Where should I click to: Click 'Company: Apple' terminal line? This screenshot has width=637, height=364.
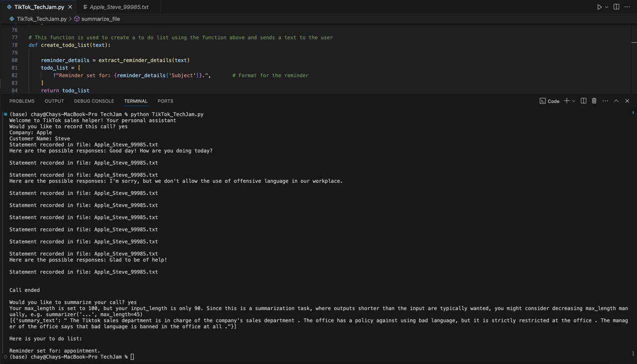30,132
